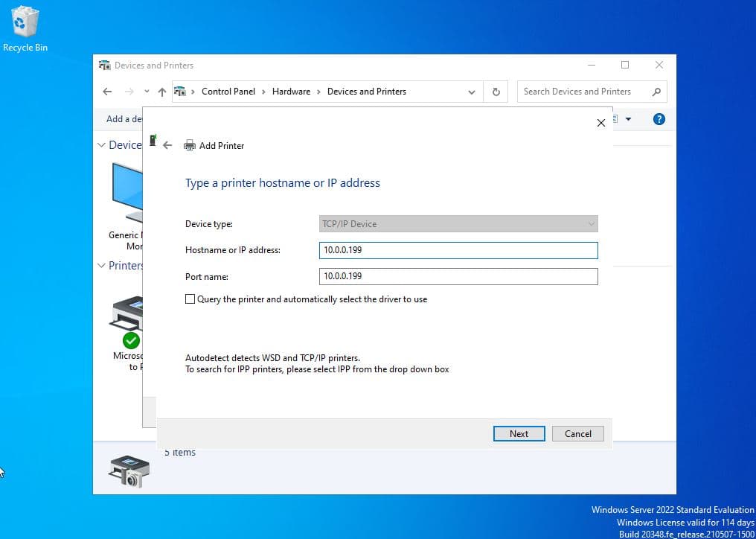Image resolution: width=756 pixels, height=539 pixels.
Task: Focus the Port name text field
Action: (x=458, y=276)
